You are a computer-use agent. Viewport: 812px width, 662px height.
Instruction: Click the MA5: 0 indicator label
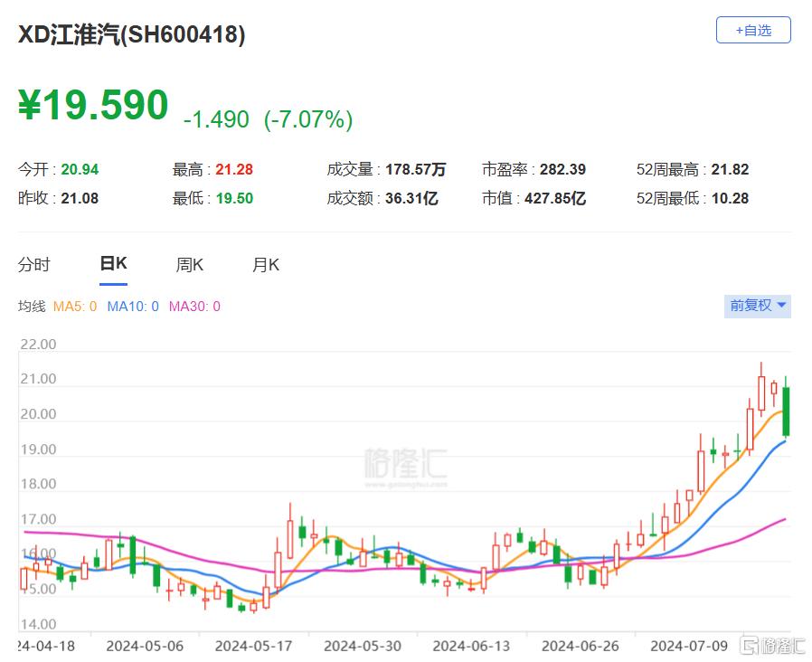(75, 307)
